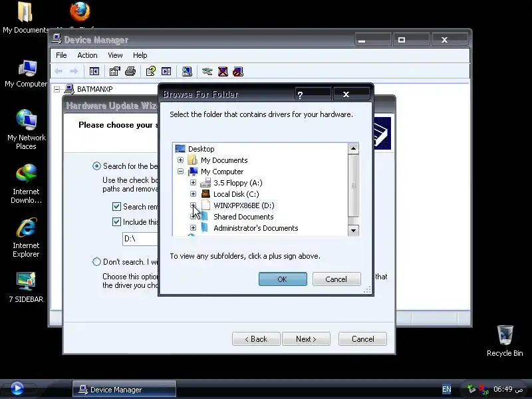Select My Network Places desktop icon
This screenshot has height=399, width=532.
click(x=26, y=130)
